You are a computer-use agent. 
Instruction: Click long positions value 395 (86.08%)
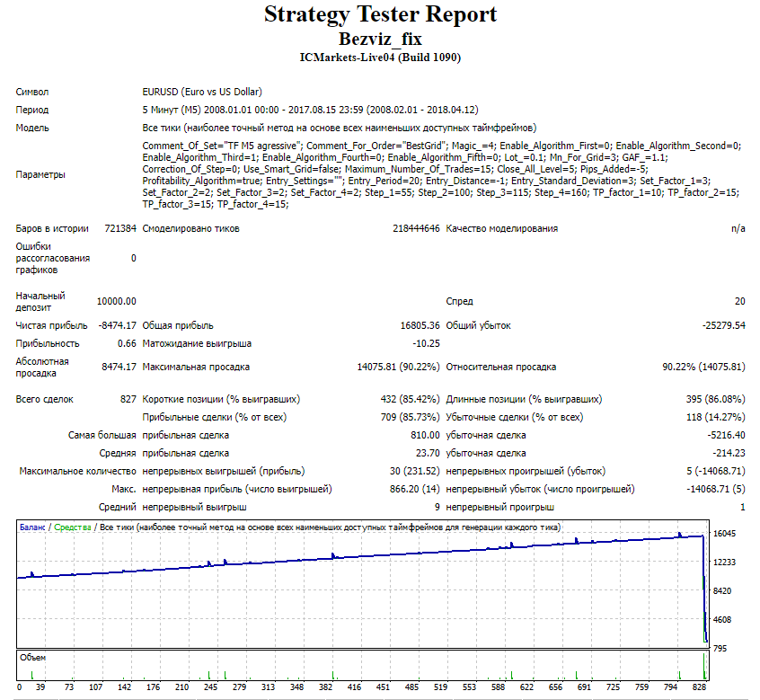(715, 400)
